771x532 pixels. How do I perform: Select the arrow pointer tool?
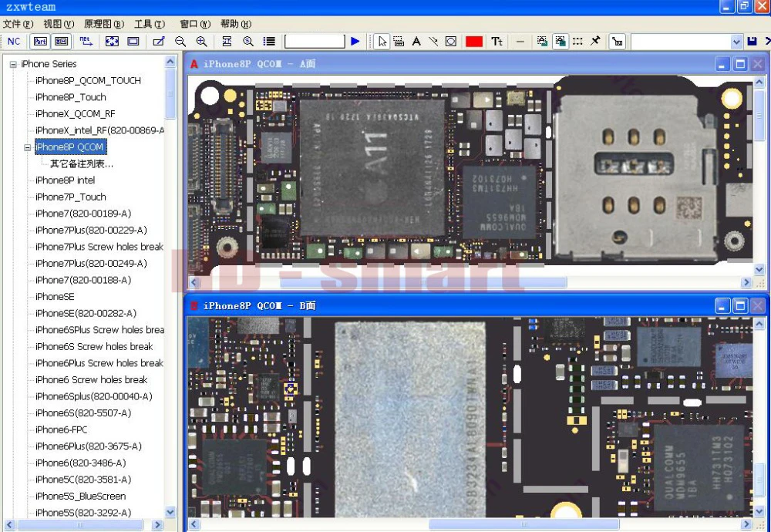[382, 42]
